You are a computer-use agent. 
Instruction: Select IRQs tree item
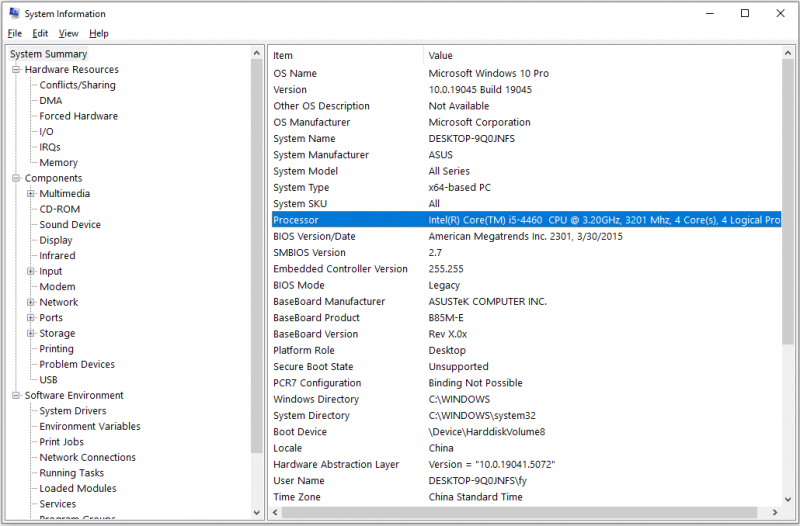[x=50, y=147]
